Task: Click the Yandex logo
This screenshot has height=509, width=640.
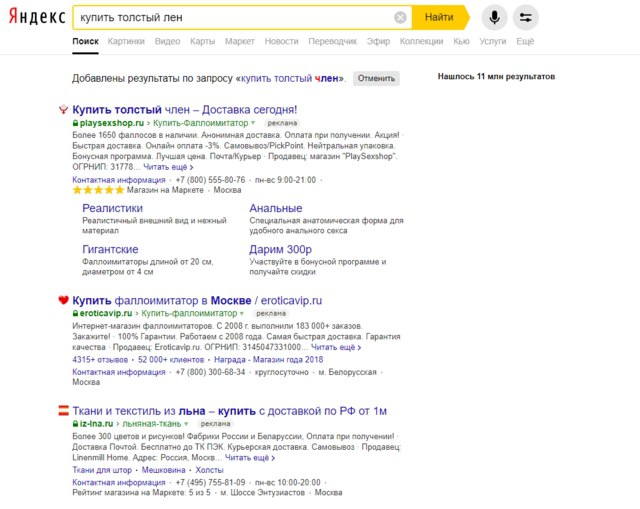Action: (x=37, y=17)
